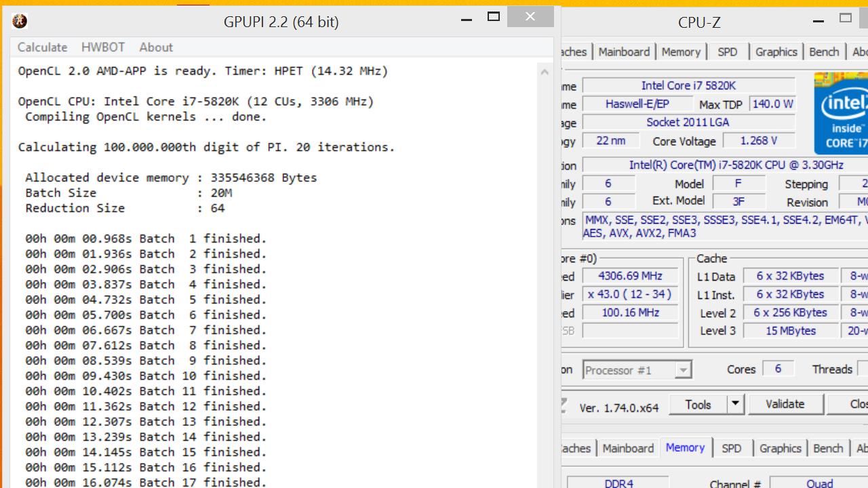Select lower Graphics tab in second CPU-Z
This screenshot has width=868, height=488.
pos(781,449)
